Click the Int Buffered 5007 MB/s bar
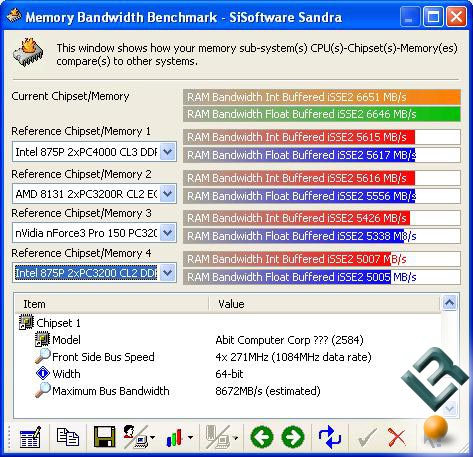 pyautogui.click(x=322, y=259)
